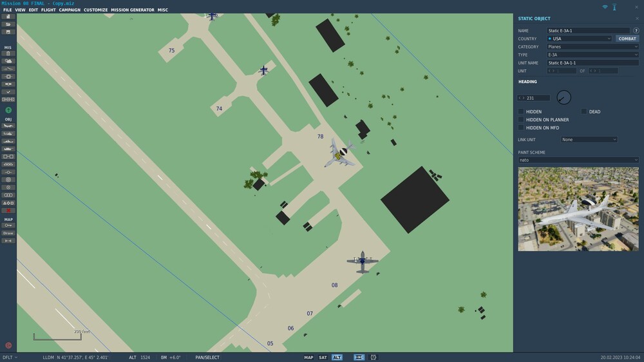Click the red delete X icon
644x362 pixels.
click(x=8, y=211)
